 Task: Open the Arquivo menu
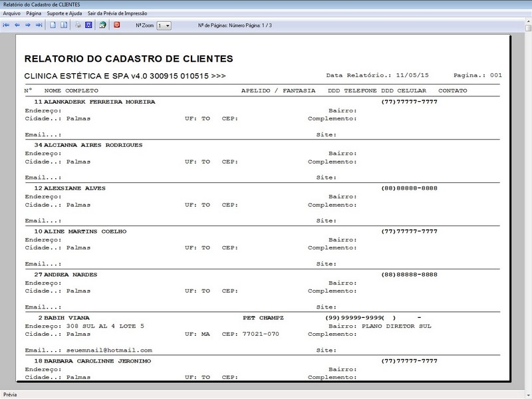tap(11, 13)
